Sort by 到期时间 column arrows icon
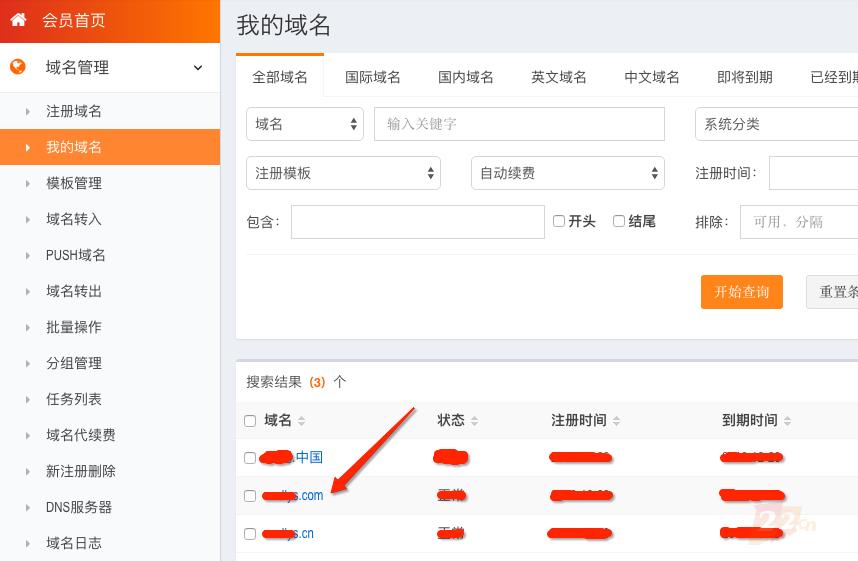The width and height of the screenshot is (858, 561). coord(788,421)
